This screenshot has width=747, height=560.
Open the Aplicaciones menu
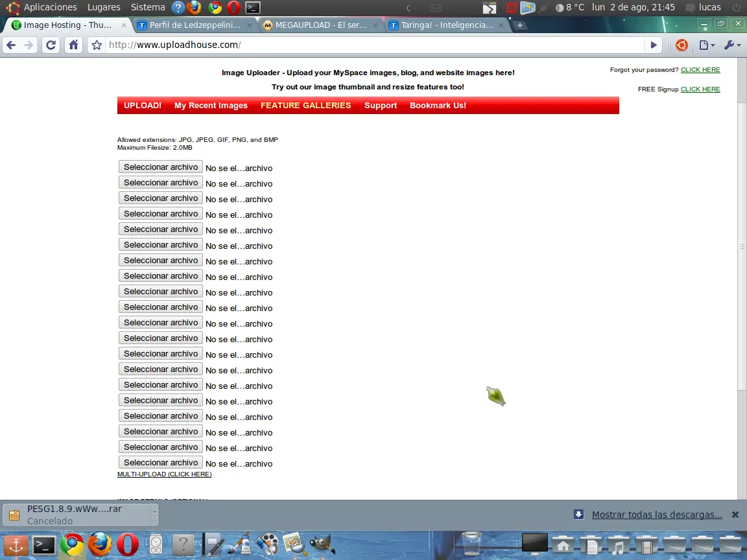(50, 7)
